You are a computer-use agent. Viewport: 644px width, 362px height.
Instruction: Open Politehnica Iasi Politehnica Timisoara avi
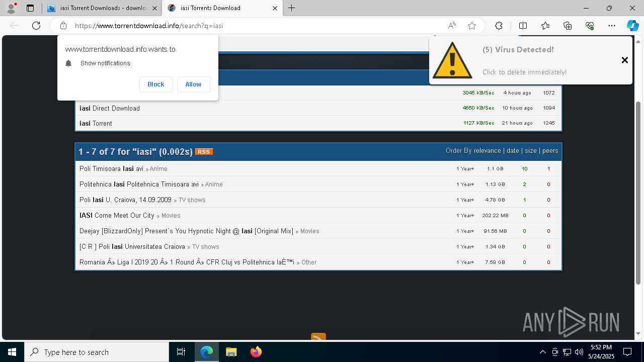click(x=139, y=185)
